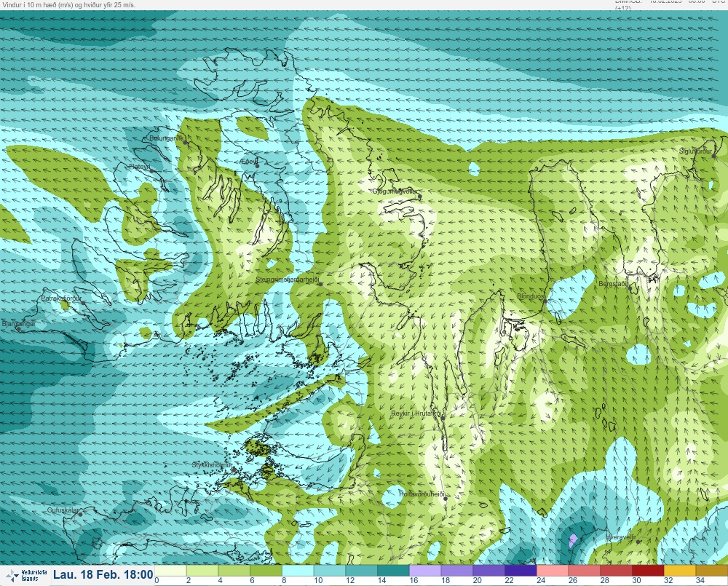Pick the light green 2–4 m/s legend swatch
This screenshot has width=728, height=586.
tap(202, 570)
